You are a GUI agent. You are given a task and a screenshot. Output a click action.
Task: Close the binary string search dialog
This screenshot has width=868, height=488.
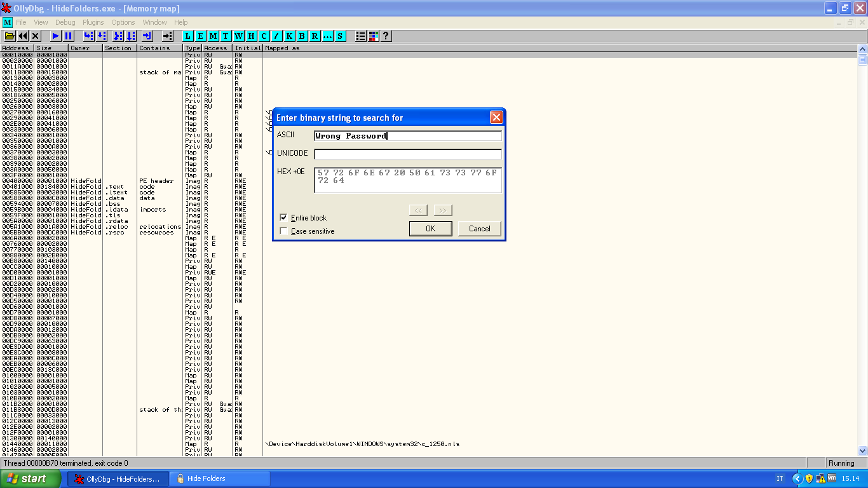pyautogui.click(x=497, y=118)
